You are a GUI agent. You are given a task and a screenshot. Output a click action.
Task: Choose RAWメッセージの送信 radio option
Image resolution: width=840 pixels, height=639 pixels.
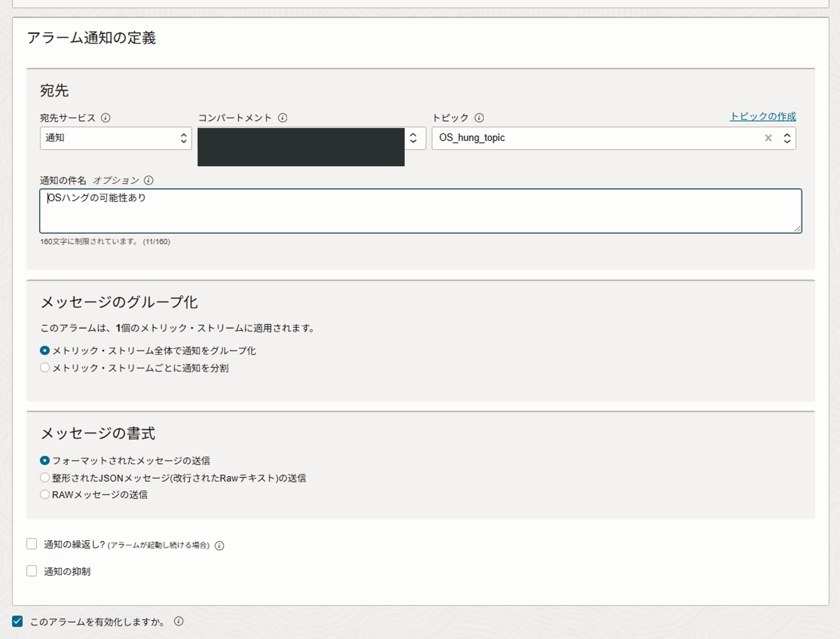point(45,495)
